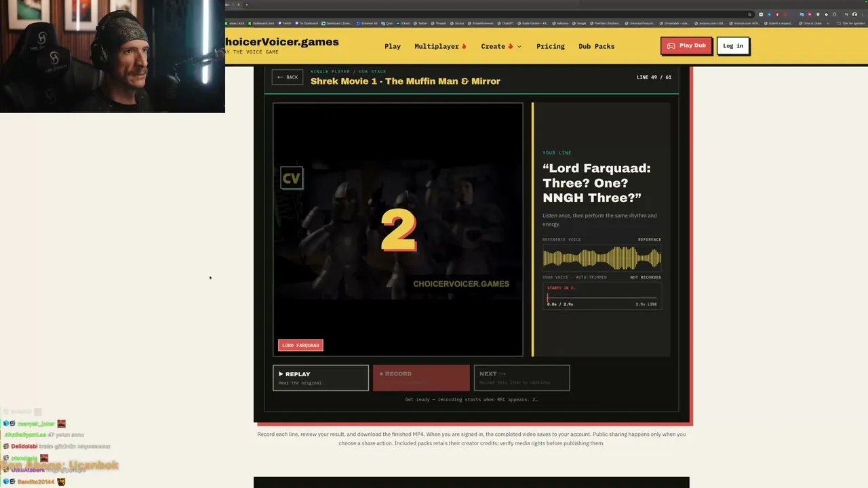Click the red RECORD button
Screen dimensions: 868x488
421,378
